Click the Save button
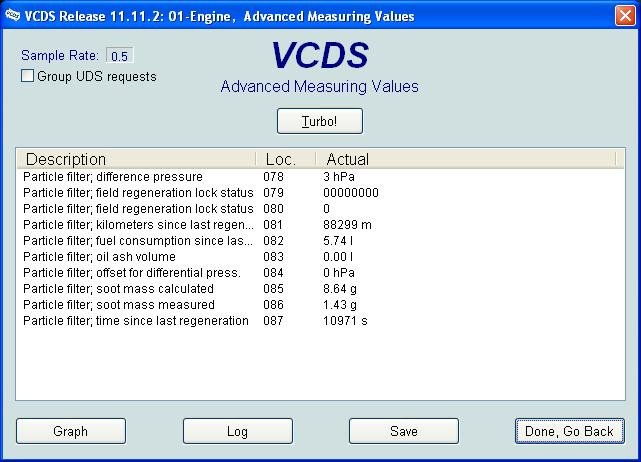641x462 pixels. click(x=404, y=431)
